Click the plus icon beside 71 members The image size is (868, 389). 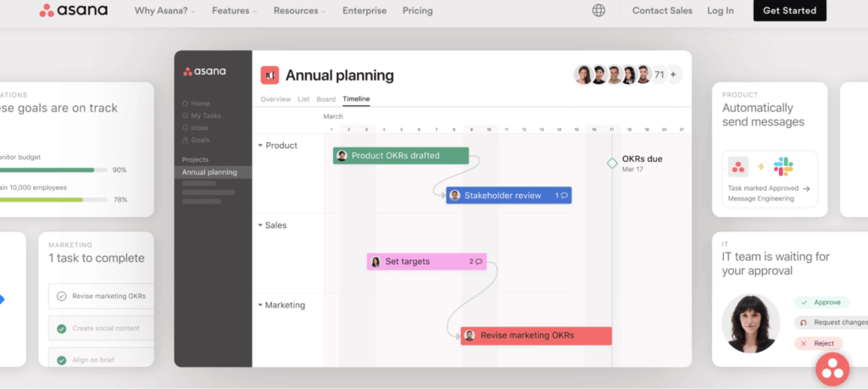[x=673, y=75]
